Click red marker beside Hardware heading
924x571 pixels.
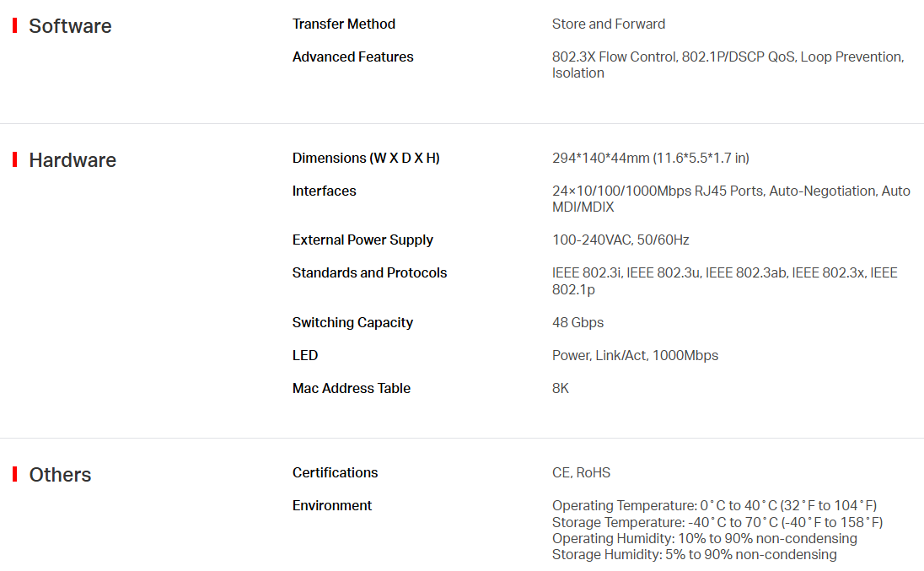pos(14,159)
